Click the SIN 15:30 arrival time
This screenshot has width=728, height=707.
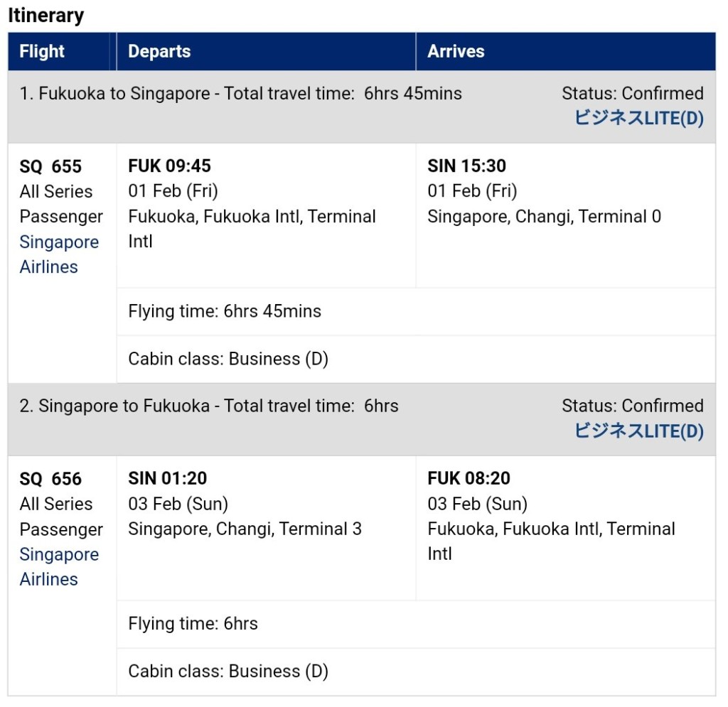(x=466, y=166)
